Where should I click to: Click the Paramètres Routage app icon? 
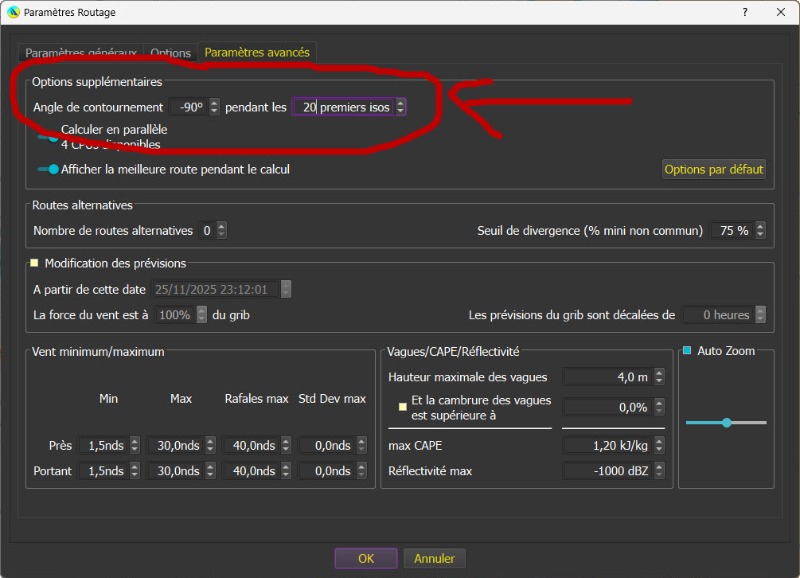click(x=13, y=12)
